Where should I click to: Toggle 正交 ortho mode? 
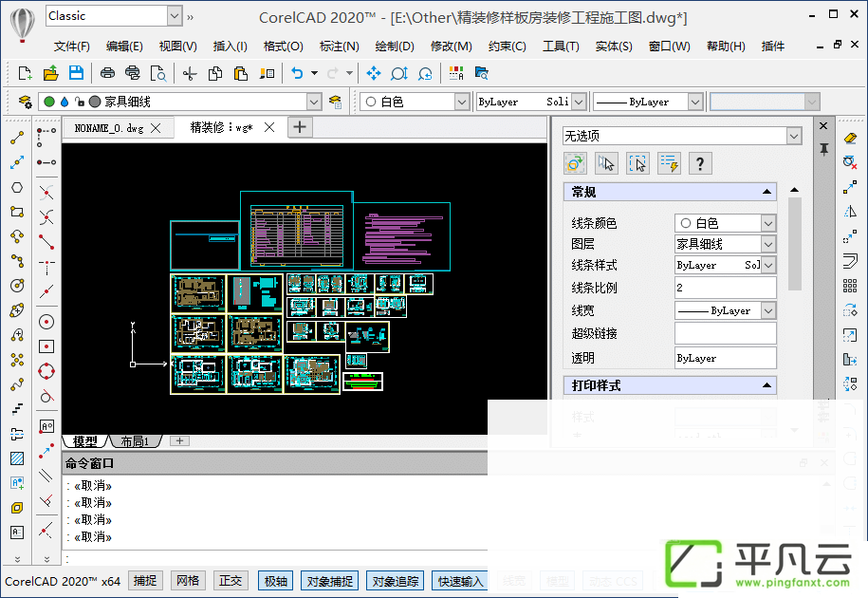pyautogui.click(x=231, y=581)
